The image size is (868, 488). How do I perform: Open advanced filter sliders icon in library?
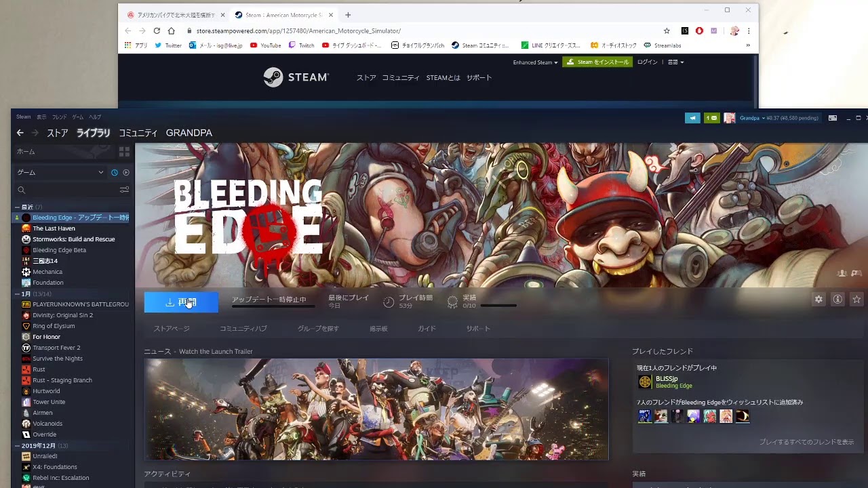(124, 190)
